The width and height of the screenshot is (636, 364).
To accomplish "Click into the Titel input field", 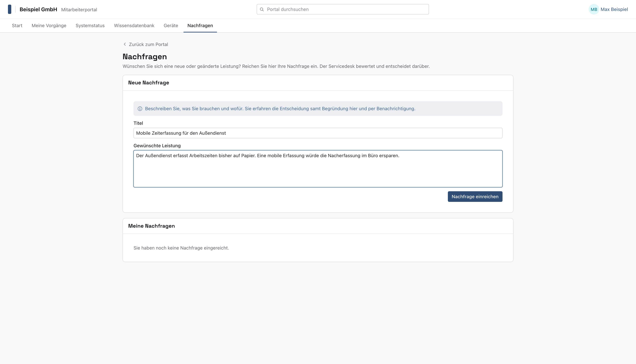I will [318, 133].
